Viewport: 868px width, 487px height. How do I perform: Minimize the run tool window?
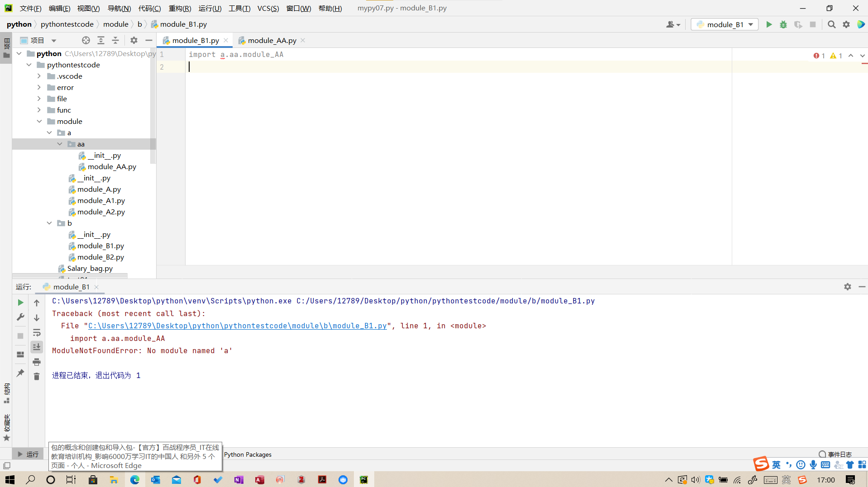(862, 287)
